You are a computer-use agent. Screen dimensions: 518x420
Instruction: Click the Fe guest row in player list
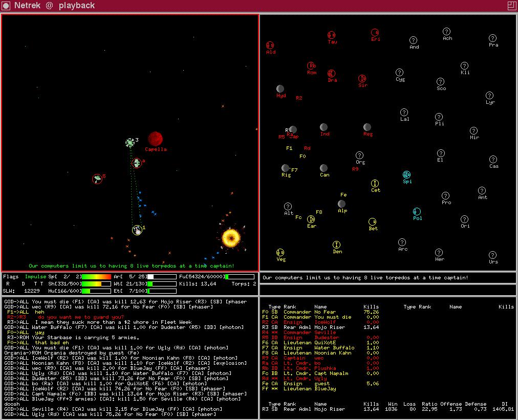320,384
